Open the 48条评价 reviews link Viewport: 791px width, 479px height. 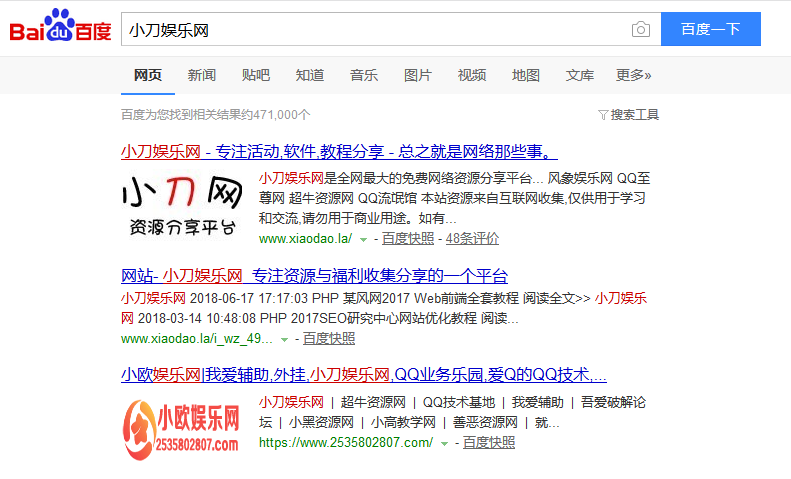pyautogui.click(x=472, y=238)
